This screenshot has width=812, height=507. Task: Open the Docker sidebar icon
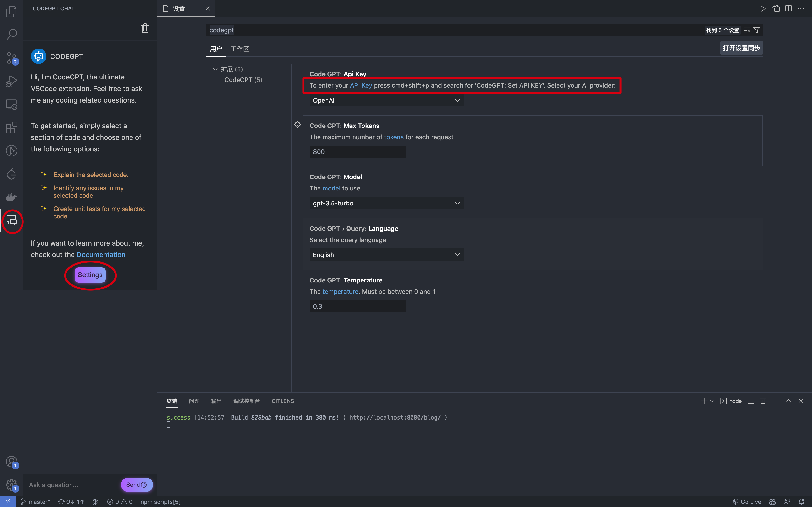(x=11, y=197)
